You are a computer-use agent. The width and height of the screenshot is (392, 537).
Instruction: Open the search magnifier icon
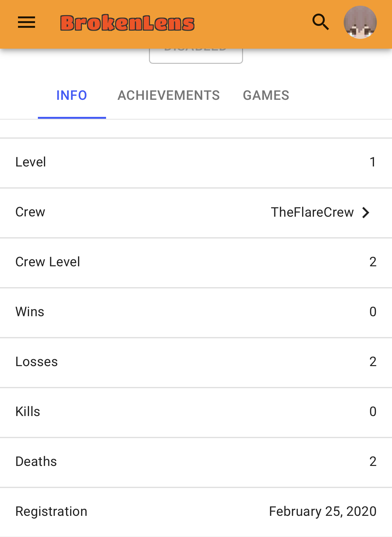click(321, 22)
